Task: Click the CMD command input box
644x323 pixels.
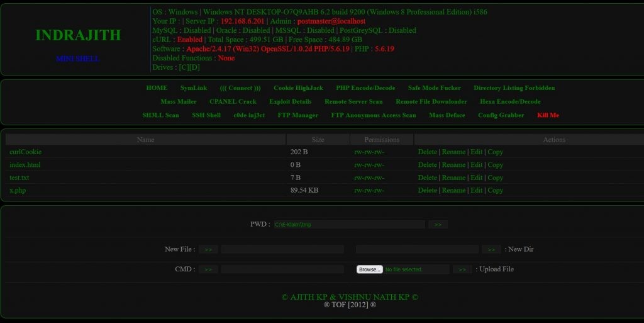Action: click(x=282, y=269)
